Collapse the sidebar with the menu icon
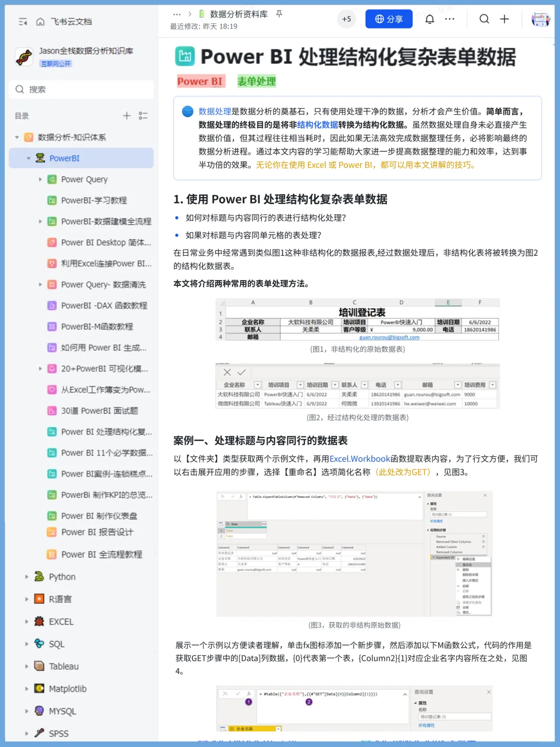Viewport: 560px width, 747px height. pos(23,22)
